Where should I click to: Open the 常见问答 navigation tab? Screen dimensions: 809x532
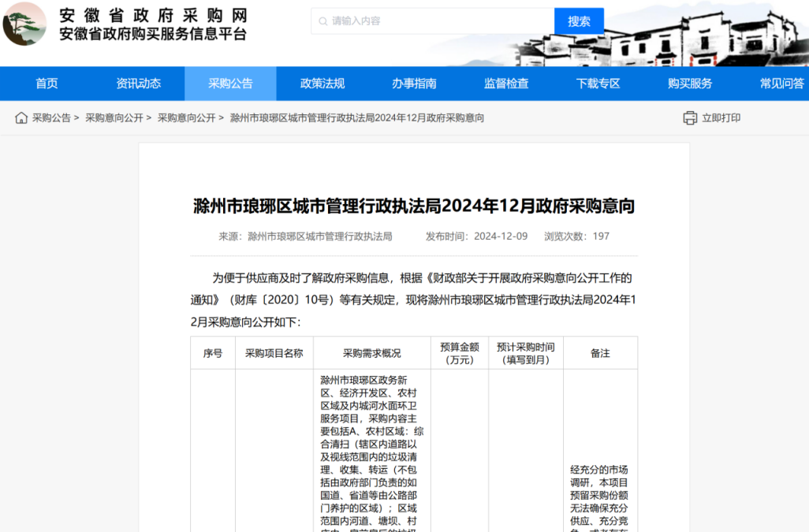coord(781,84)
